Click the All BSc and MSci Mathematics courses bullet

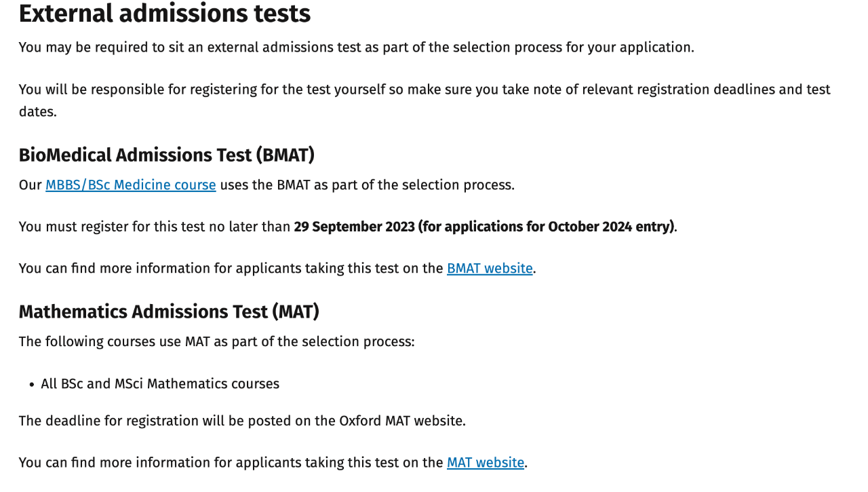point(160,383)
